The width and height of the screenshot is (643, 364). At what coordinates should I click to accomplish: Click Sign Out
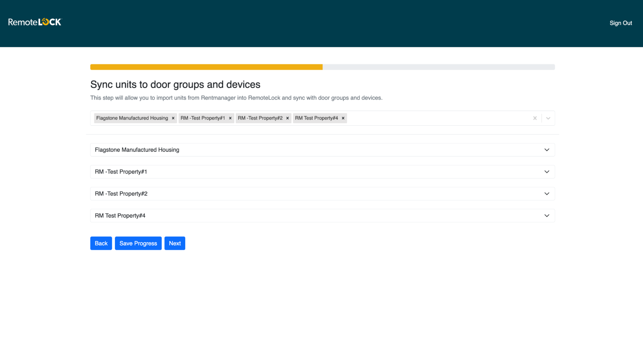(x=620, y=23)
